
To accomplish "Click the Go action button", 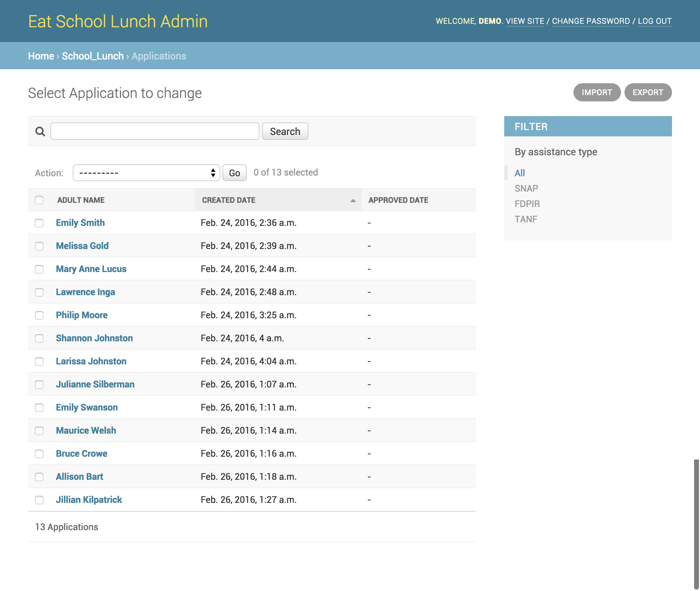I will 234,173.
